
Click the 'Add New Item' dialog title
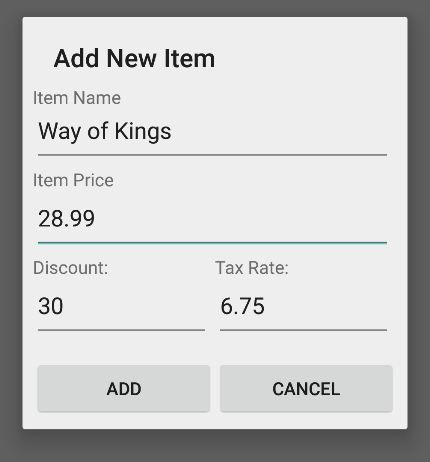point(134,59)
